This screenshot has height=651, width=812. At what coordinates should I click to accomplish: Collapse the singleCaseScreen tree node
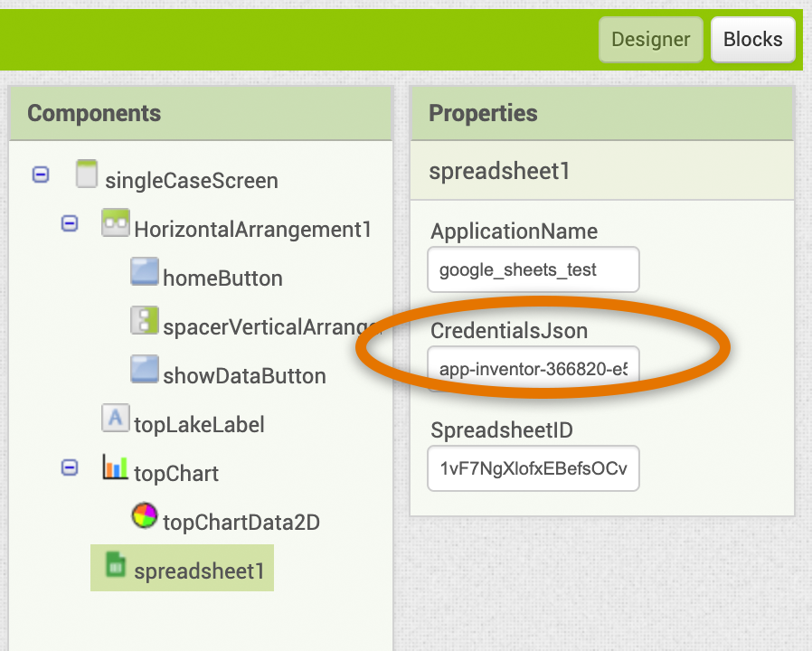(41, 175)
